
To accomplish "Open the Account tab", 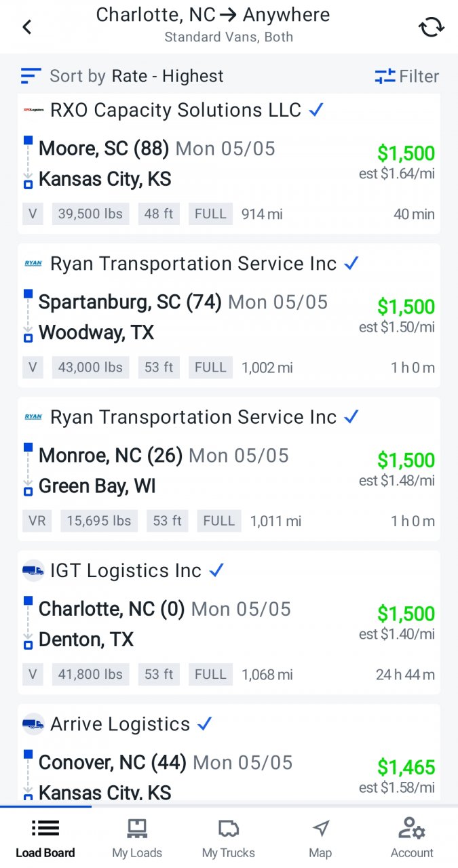I will [412, 838].
